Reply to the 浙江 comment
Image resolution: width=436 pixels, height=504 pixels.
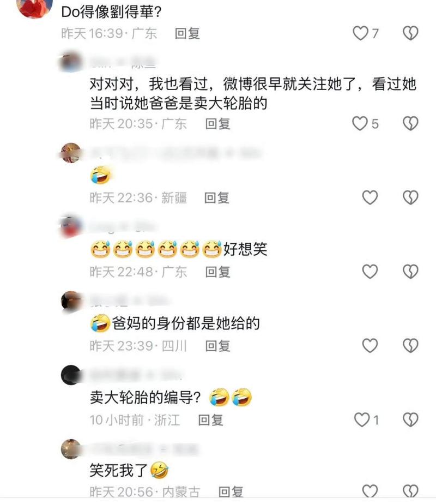[210, 420]
